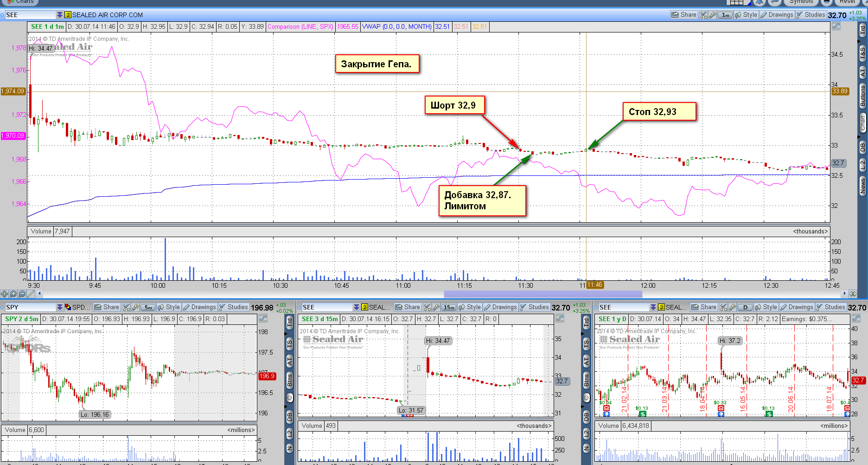
Task: Open Trd side tab on main chart
Action: tap(862, 31)
